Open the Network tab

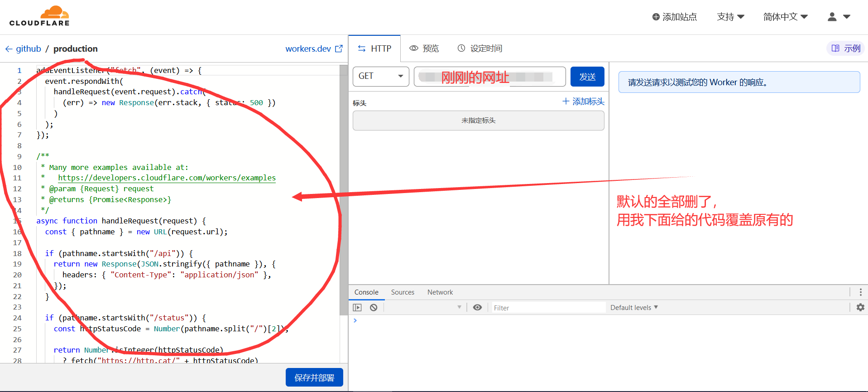coord(440,292)
